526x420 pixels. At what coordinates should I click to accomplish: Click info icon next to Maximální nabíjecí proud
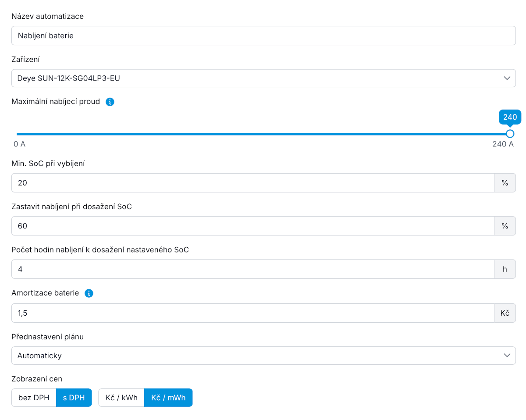pyautogui.click(x=110, y=102)
